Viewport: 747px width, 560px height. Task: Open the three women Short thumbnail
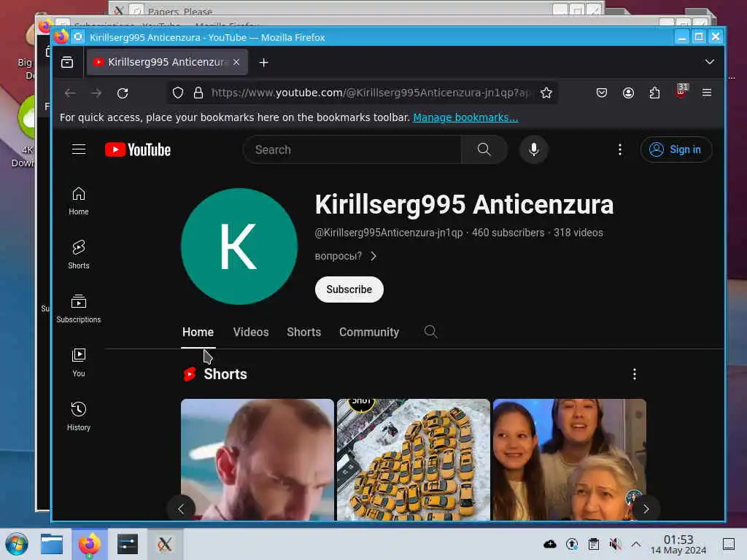click(569, 459)
